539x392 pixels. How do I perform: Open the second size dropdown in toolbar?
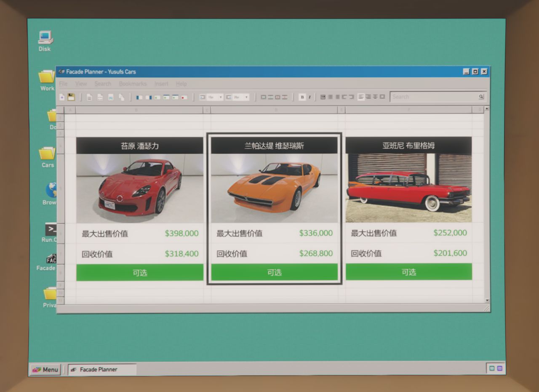coord(237,97)
